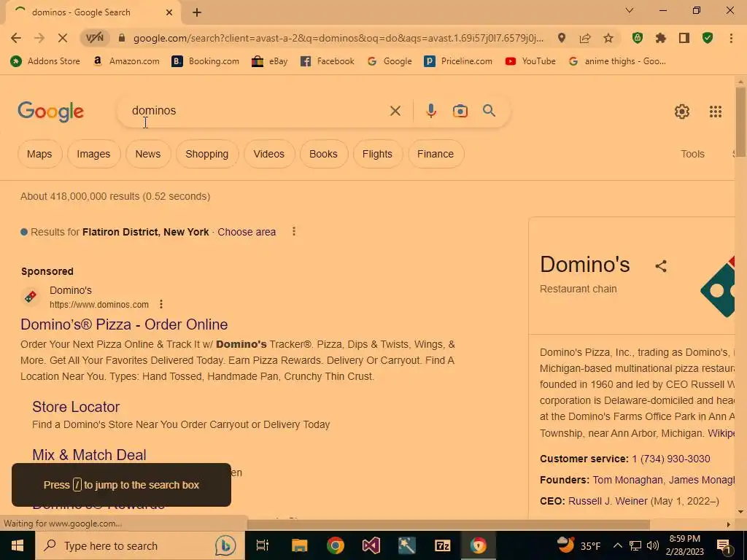Open Visual Studio from the taskbar
Image resolution: width=747 pixels, height=560 pixels.
click(x=371, y=545)
